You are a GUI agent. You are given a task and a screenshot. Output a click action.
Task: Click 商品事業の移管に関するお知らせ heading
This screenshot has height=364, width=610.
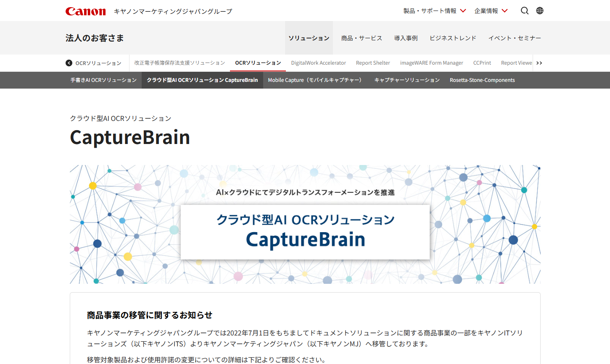pyautogui.click(x=150, y=315)
